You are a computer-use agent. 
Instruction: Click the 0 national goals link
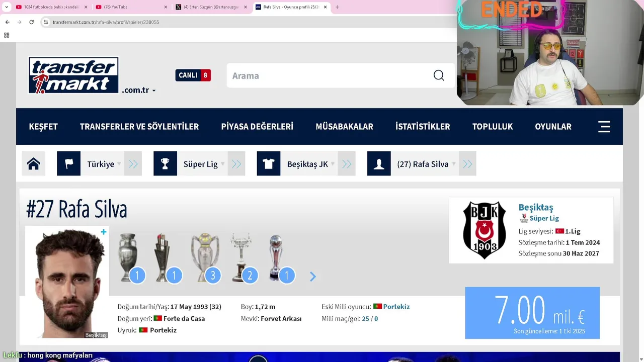376,318
